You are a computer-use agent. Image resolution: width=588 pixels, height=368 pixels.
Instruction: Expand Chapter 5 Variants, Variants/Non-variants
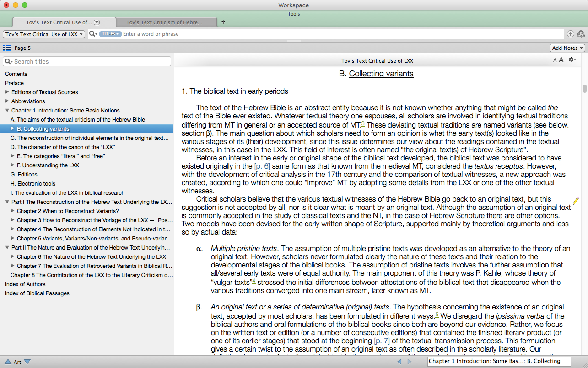tap(13, 238)
